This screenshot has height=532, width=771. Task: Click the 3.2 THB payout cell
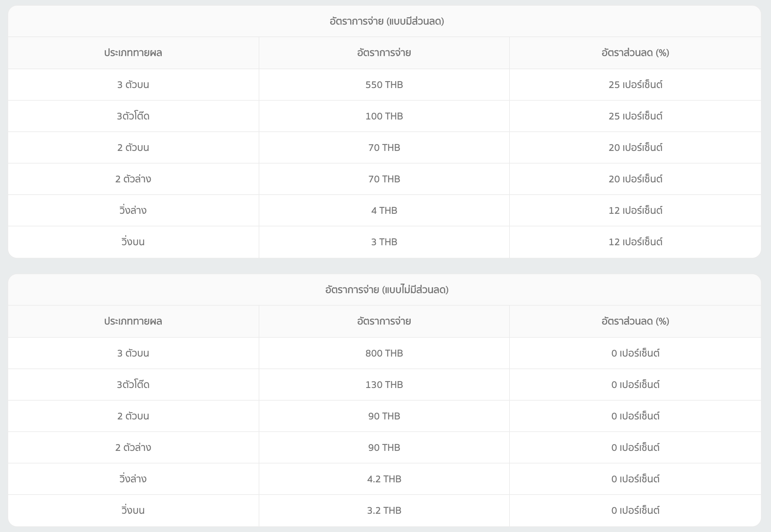coord(384,510)
